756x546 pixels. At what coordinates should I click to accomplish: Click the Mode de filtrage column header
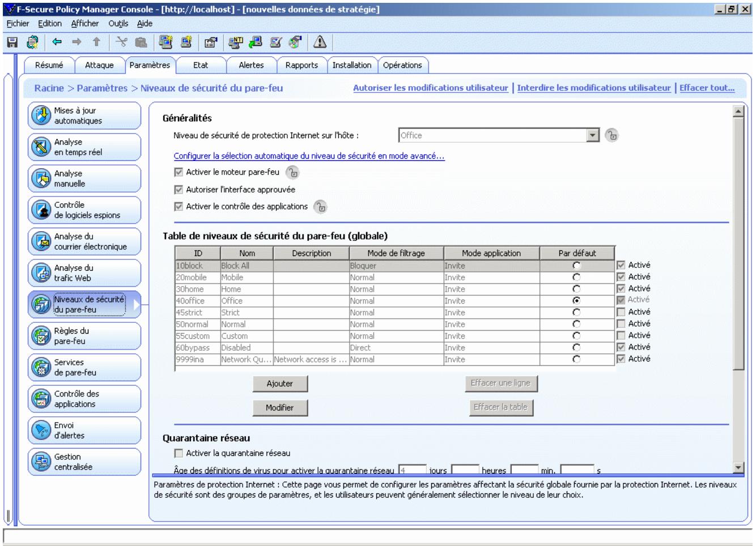coord(396,253)
